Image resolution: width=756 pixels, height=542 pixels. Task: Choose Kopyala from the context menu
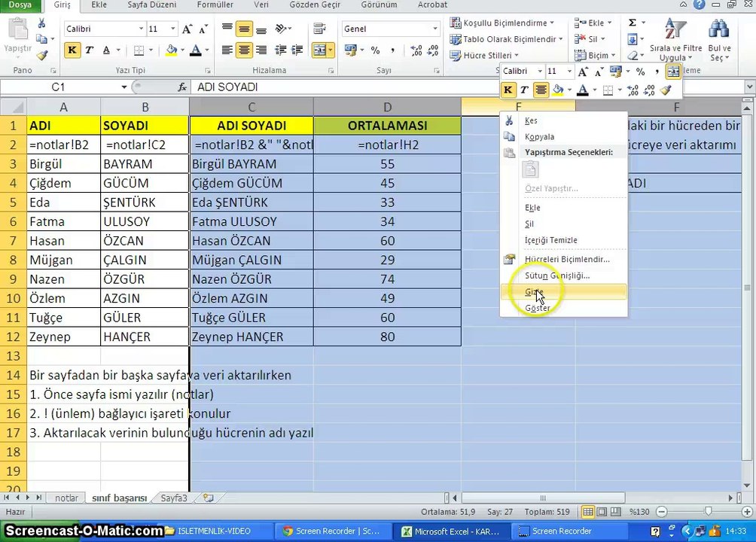point(564,137)
